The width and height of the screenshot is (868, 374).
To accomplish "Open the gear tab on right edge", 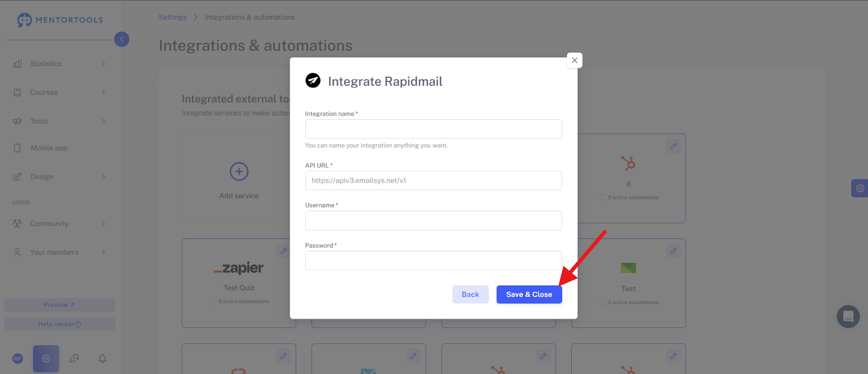I will click(x=860, y=188).
